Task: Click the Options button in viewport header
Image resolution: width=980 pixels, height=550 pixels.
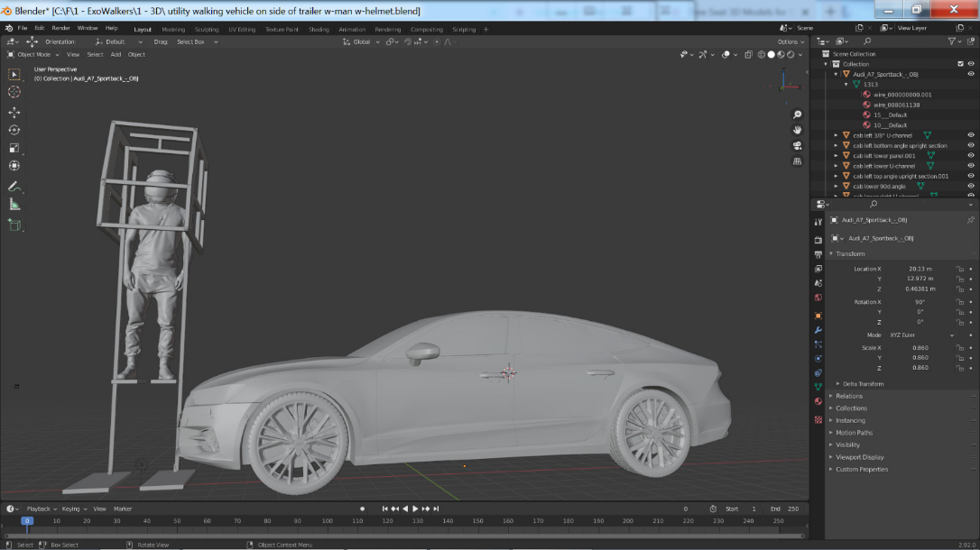Action: pyautogui.click(x=789, y=41)
